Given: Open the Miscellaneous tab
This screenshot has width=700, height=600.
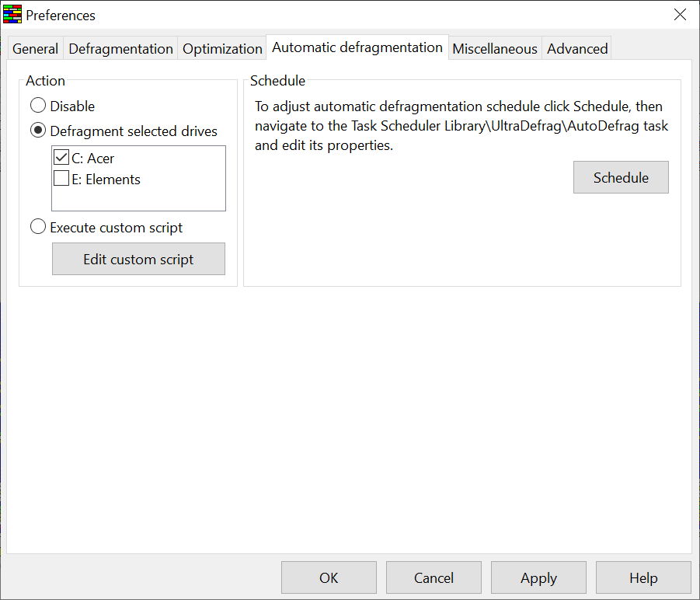Looking at the screenshot, I should (495, 49).
